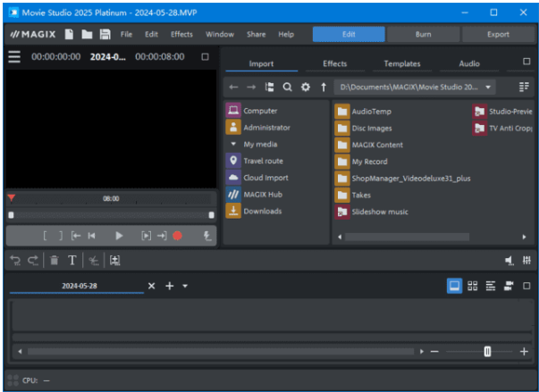Viewport: 539px width, 392px height.
Task: Open the Help menu
Action: (x=286, y=34)
